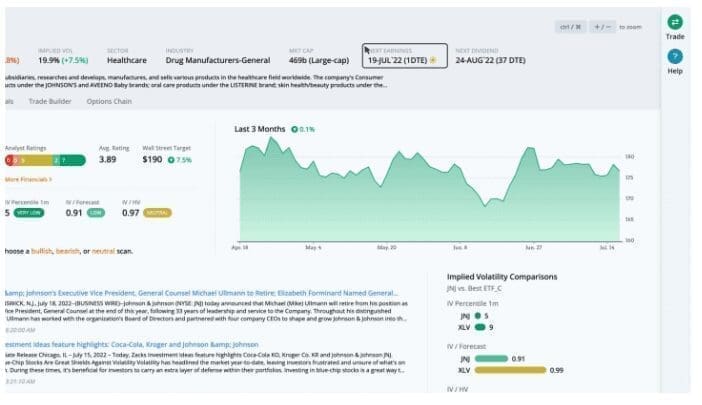Click the green Trade icon in sidebar
Screen dimensions: 702x405
pos(675,22)
